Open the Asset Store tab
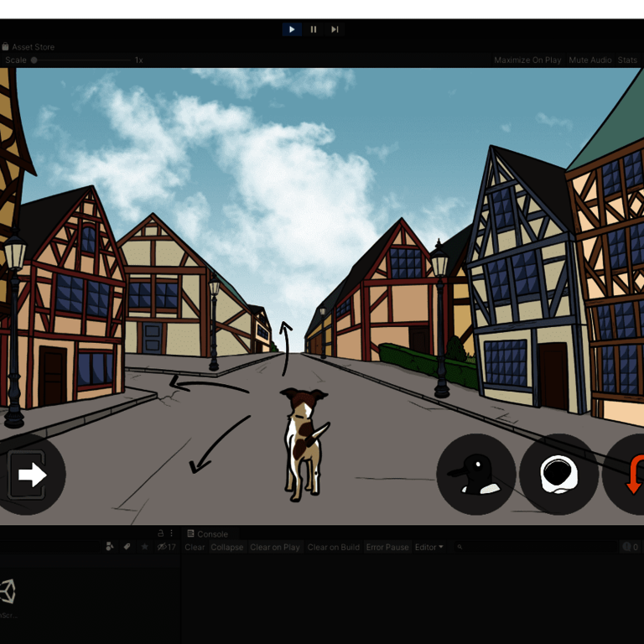Screen dimensions: 644x644 point(28,47)
